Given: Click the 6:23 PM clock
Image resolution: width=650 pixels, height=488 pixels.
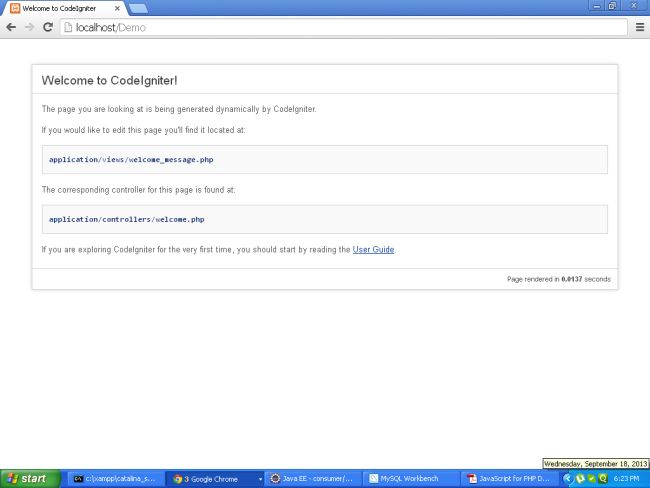Looking at the screenshot, I should (626, 479).
